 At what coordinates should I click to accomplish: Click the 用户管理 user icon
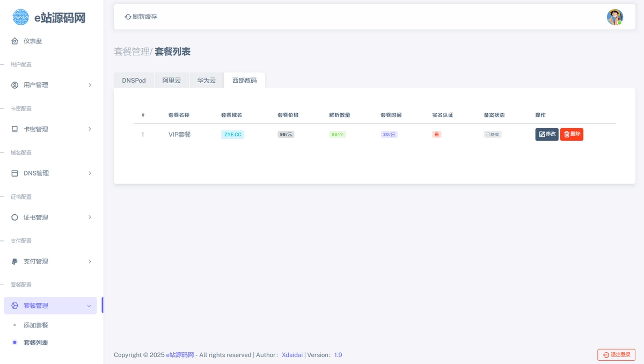tap(15, 85)
